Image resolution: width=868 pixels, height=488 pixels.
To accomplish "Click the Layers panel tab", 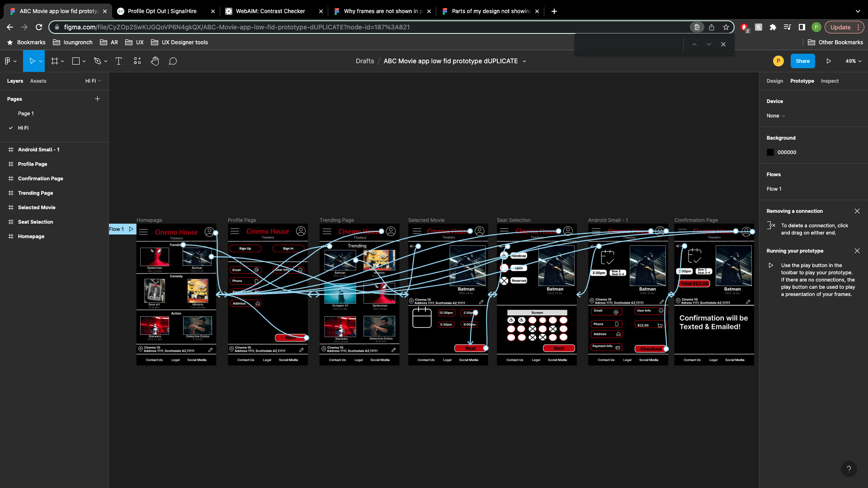I will click(x=14, y=80).
